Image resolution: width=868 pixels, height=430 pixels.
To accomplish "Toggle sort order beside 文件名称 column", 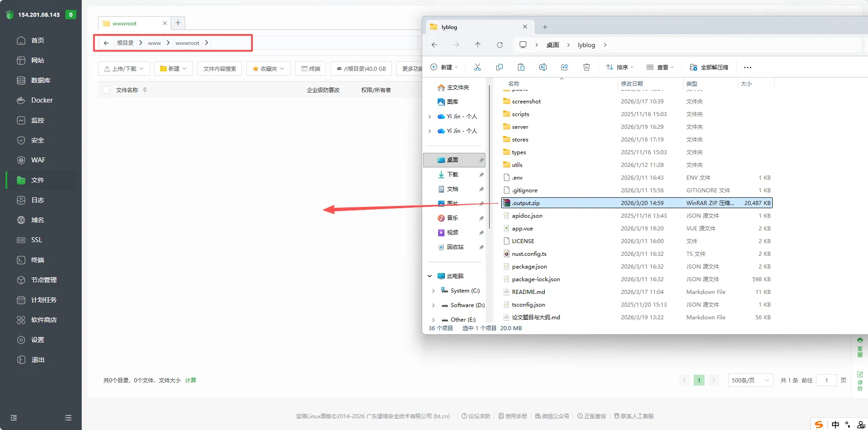I will pos(145,90).
